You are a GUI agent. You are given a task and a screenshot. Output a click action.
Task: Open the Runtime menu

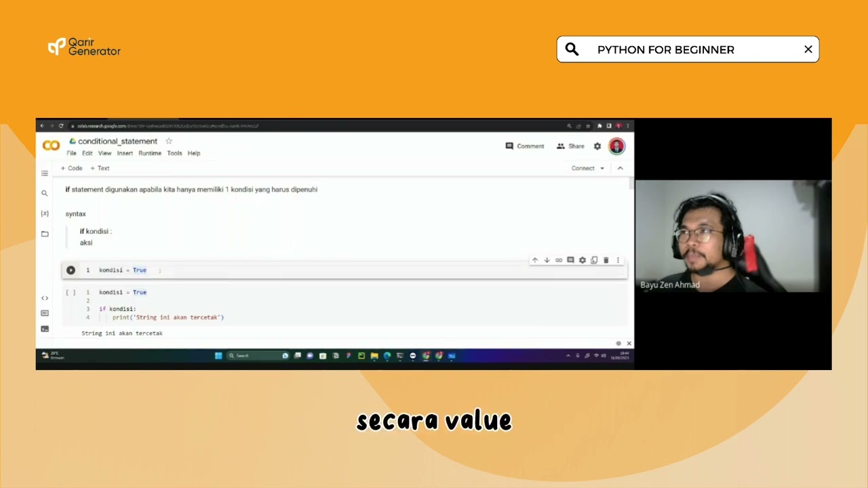click(x=150, y=153)
